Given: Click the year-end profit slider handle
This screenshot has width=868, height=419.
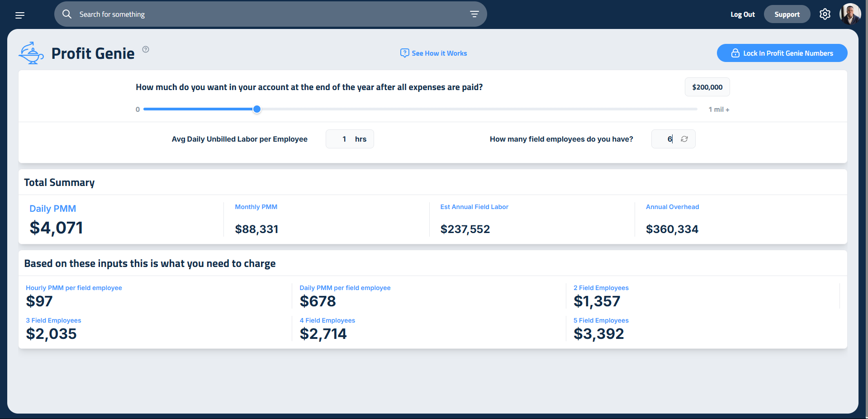Looking at the screenshot, I should tap(257, 109).
